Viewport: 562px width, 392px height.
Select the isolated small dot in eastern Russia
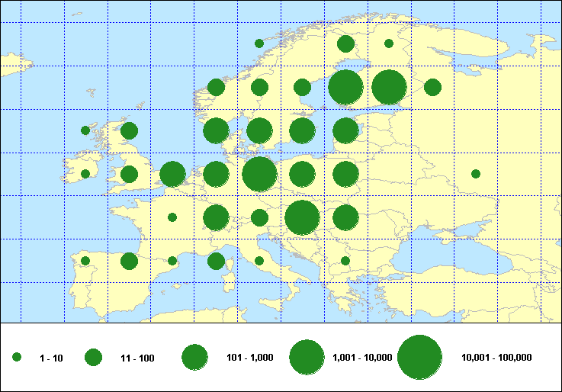tap(475, 174)
